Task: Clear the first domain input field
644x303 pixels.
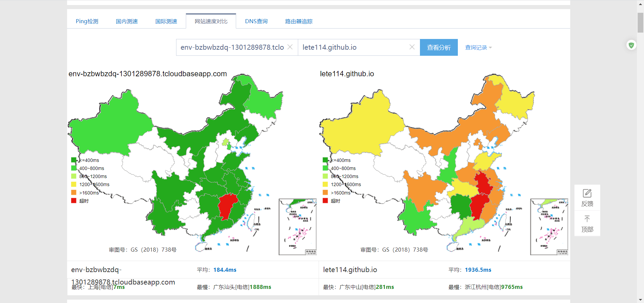Action: 290,47
